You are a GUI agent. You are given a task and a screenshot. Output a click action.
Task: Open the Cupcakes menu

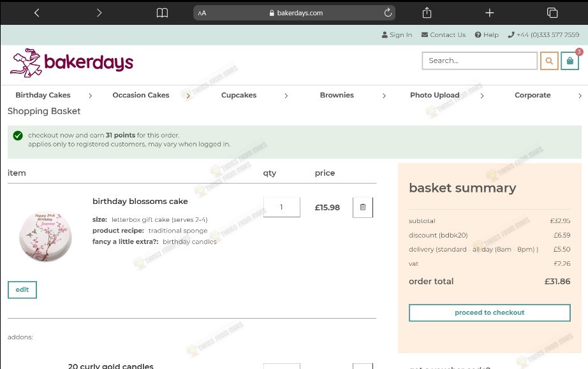(x=239, y=95)
